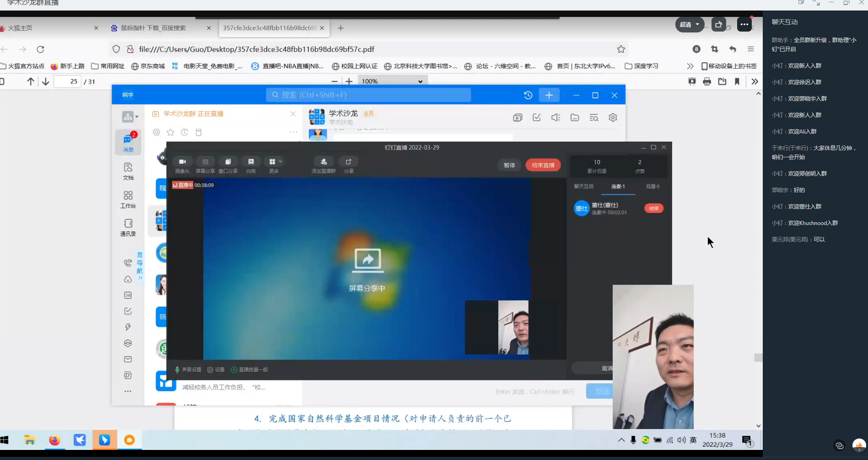Switch to the 聊天互动 tab in live panel
Image resolution: width=868 pixels, height=460 pixels.
pyautogui.click(x=583, y=187)
